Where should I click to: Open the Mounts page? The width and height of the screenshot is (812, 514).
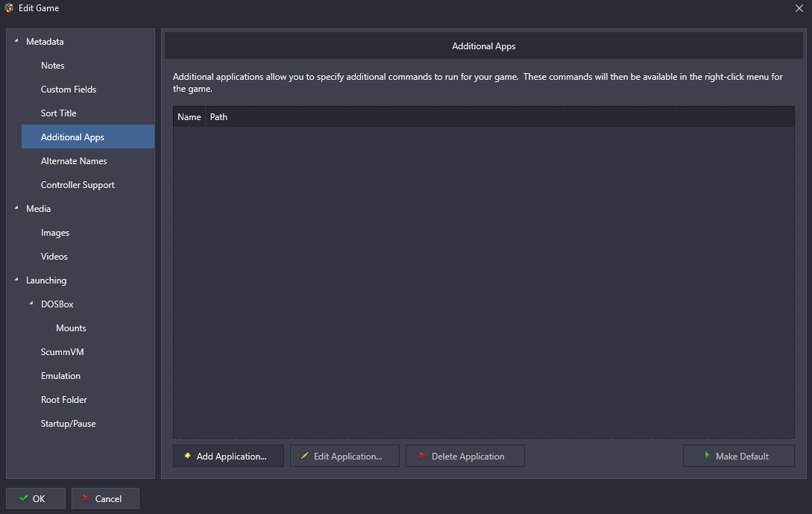tap(71, 328)
